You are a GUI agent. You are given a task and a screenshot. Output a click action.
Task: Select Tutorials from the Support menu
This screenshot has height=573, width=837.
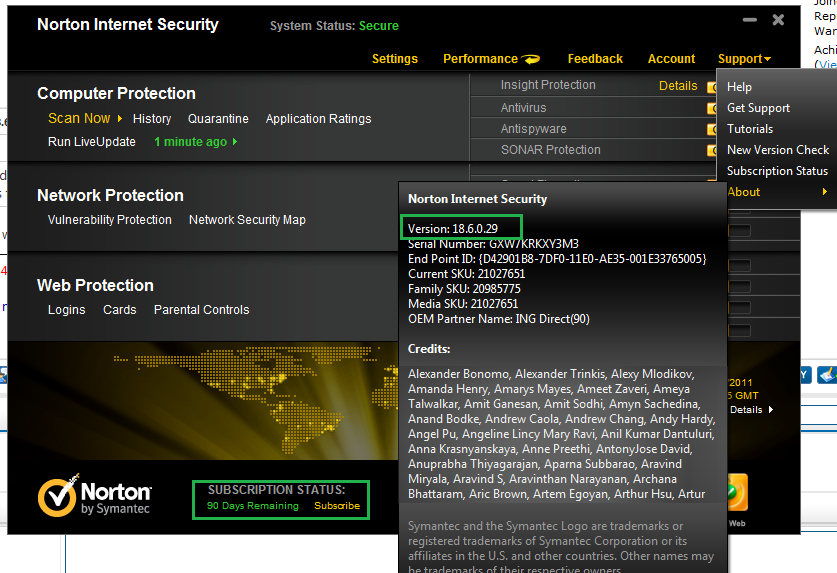pos(749,129)
